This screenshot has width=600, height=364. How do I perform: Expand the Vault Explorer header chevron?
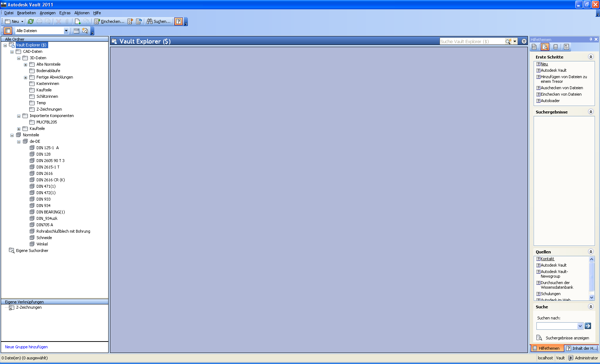coord(524,41)
